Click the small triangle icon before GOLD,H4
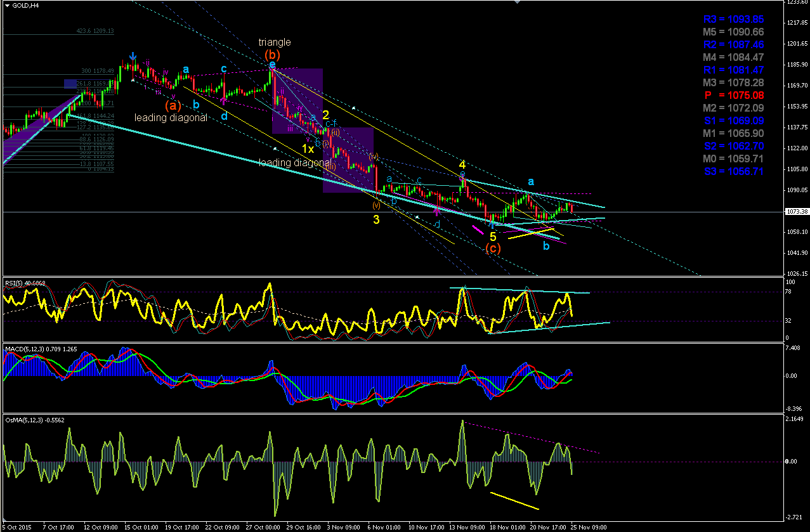 tap(6, 5)
